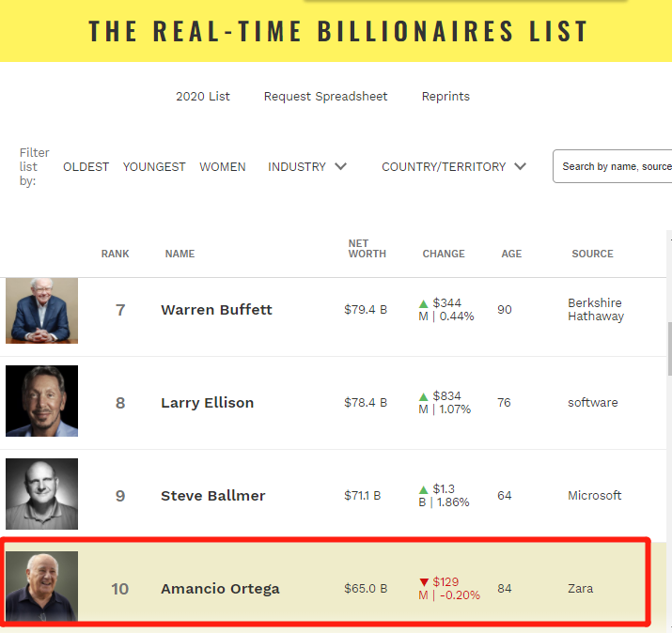Click Warren Buffett's profile photo
This screenshot has width=672, height=633.
coord(41,310)
